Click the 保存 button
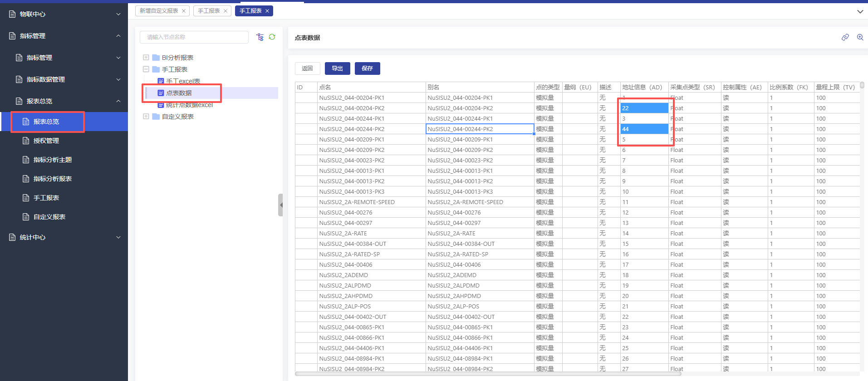This screenshot has height=381, width=868. pyautogui.click(x=368, y=68)
